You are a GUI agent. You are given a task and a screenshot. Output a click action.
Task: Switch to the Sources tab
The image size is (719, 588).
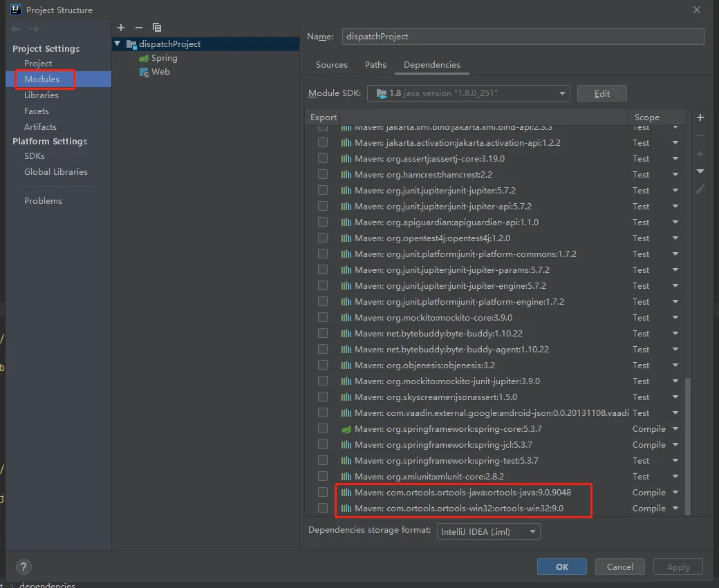pos(332,65)
